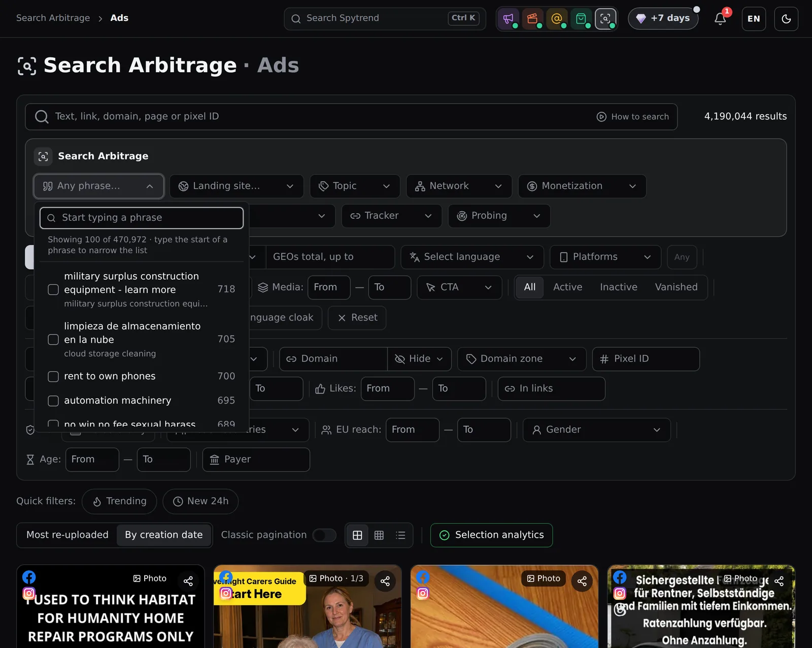Share the Habitat for Humanity ad
Image resolution: width=812 pixels, height=648 pixels.
[188, 581]
